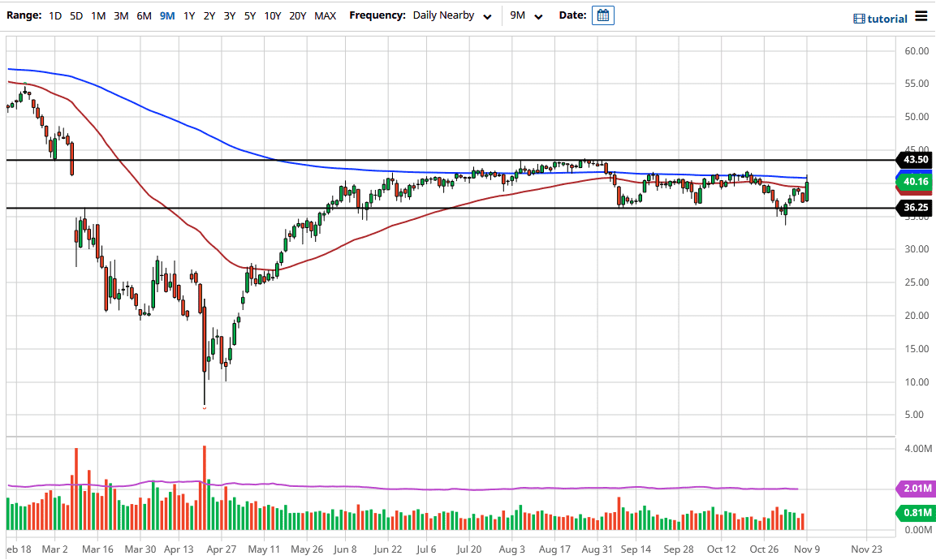Screen dimensions: 936x560
Task: Click the currently active 9M range label
Action: (x=167, y=15)
